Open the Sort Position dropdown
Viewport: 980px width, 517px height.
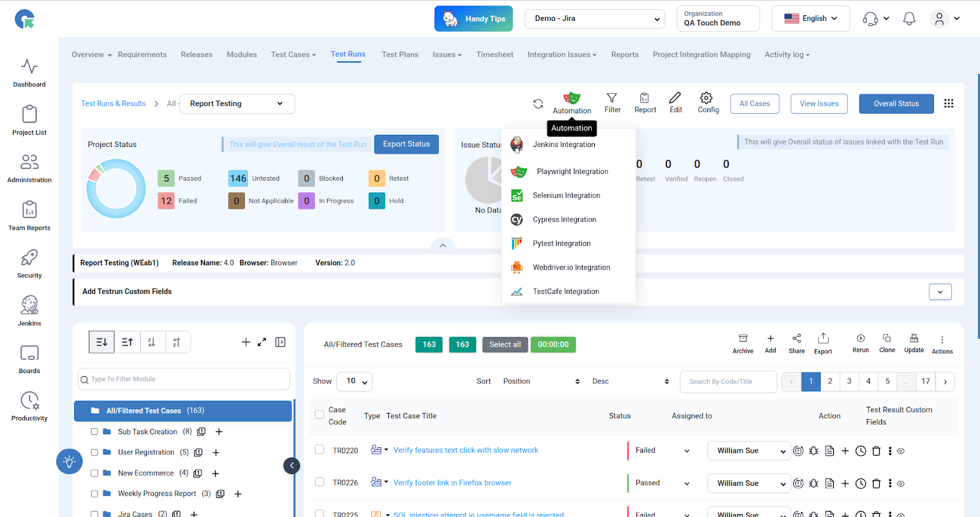[x=541, y=381]
